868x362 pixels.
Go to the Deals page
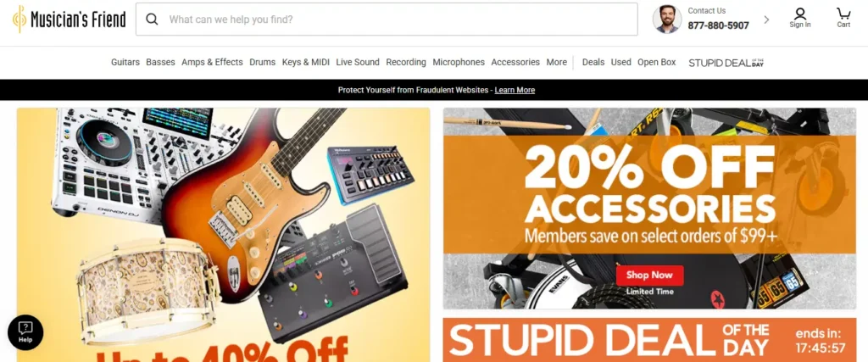[593, 62]
